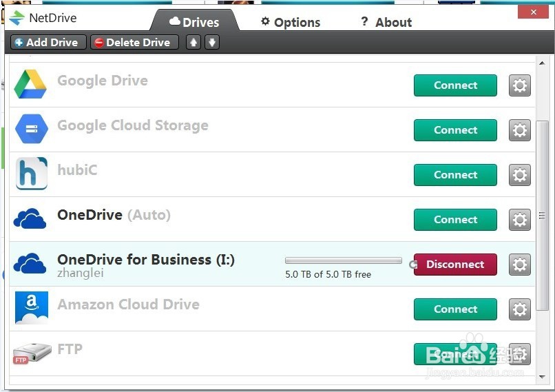
Task: Move selected drive up with arrow
Action: 193,43
